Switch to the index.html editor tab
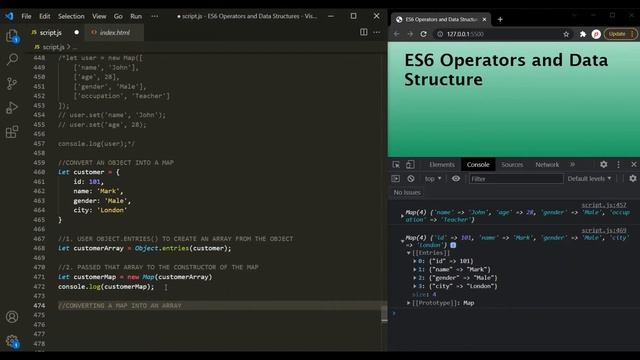Viewport: 640px width, 360px height. click(x=114, y=32)
